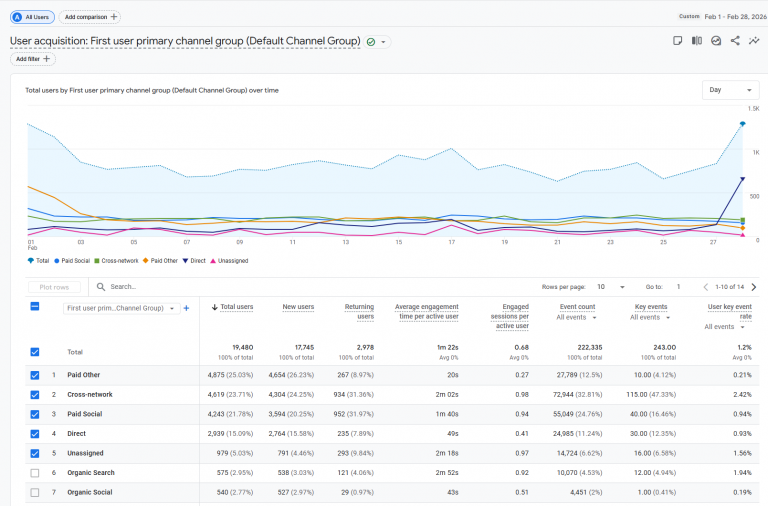Share this report
Image resolution: width=768 pixels, height=506 pixels.
pos(735,41)
